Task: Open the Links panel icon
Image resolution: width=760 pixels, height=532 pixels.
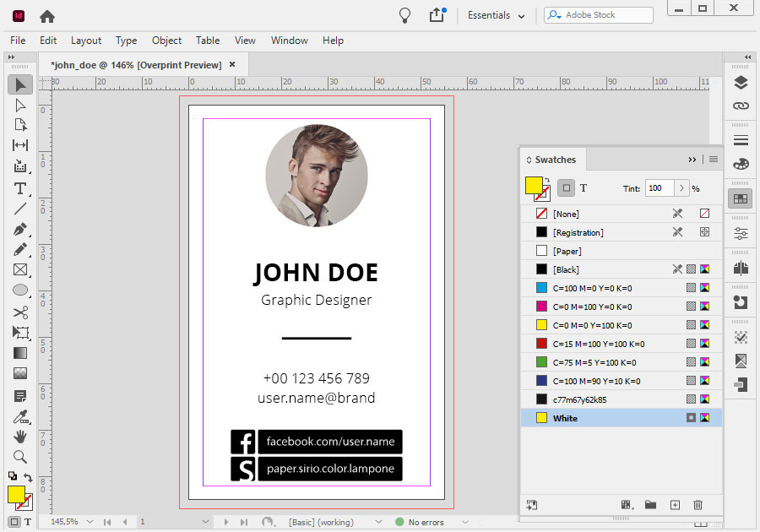Action: pos(741,106)
